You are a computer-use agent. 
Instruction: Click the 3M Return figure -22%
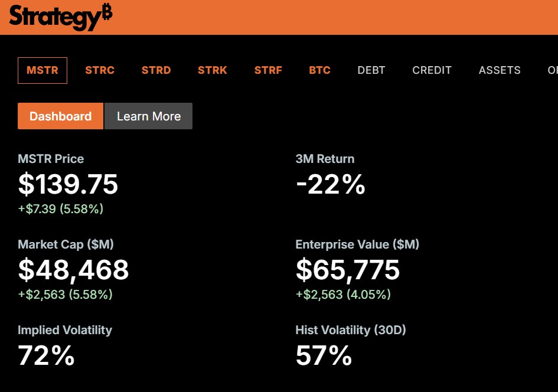pyautogui.click(x=331, y=184)
